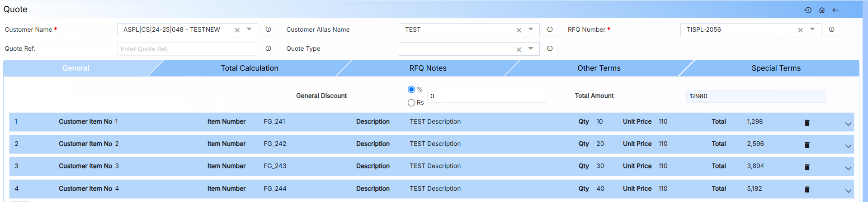Delete the FG_243 row using trash icon
Viewport: 868px width, 202px height.
click(807, 167)
